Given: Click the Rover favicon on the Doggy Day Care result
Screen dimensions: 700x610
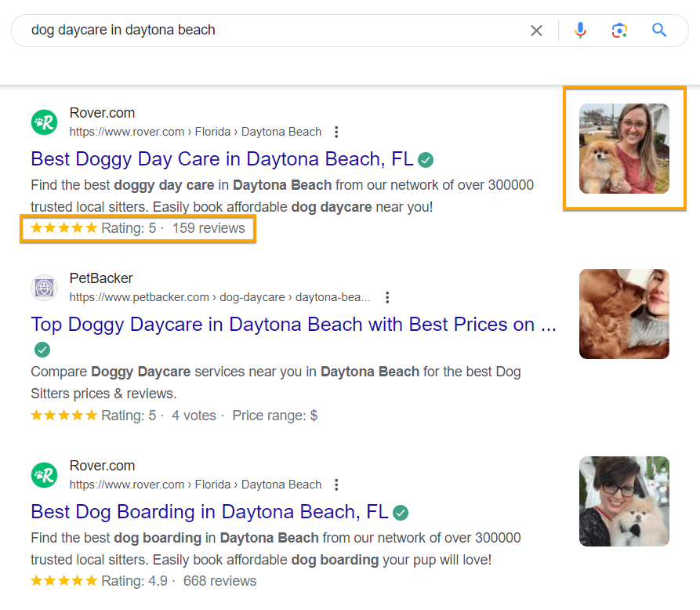Looking at the screenshot, I should coord(44,122).
